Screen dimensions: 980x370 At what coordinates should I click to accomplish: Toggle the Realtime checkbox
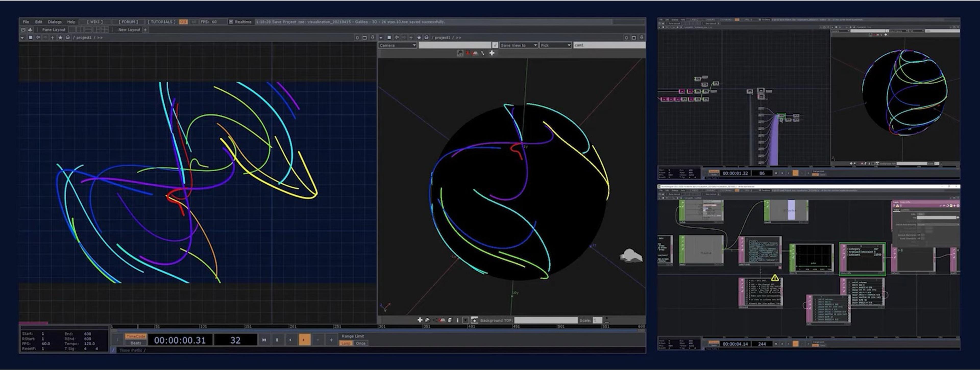(x=231, y=22)
